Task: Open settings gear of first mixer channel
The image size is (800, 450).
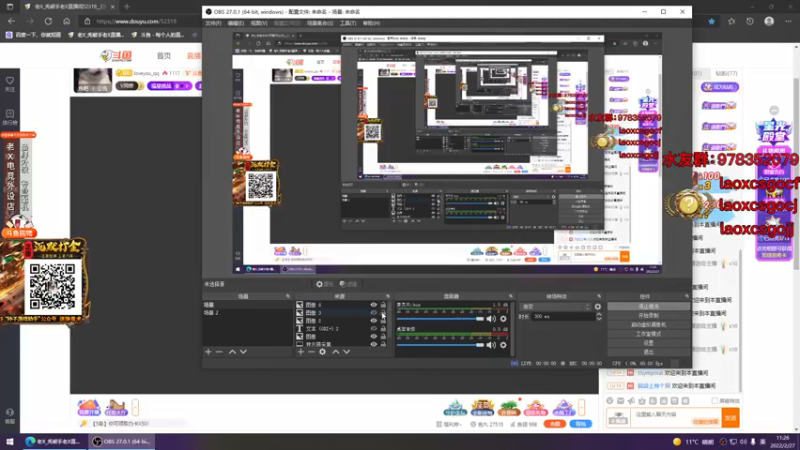Action: click(503, 319)
